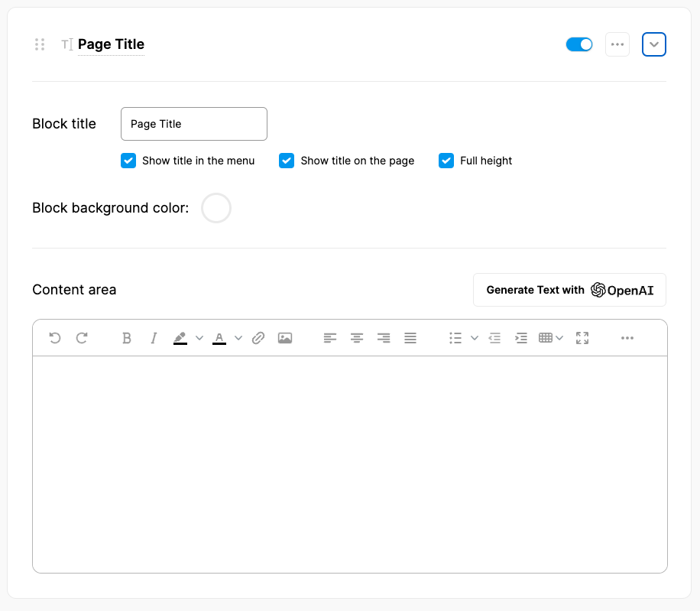Open the highlight color dropdown arrow
This screenshot has height=611, width=700.
click(199, 338)
